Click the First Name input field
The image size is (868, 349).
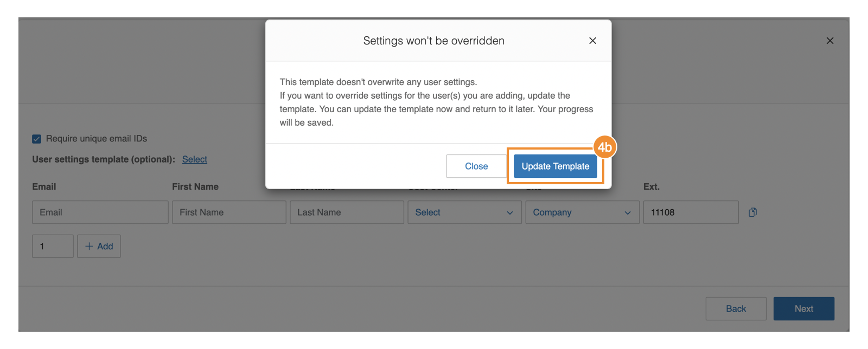point(228,212)
